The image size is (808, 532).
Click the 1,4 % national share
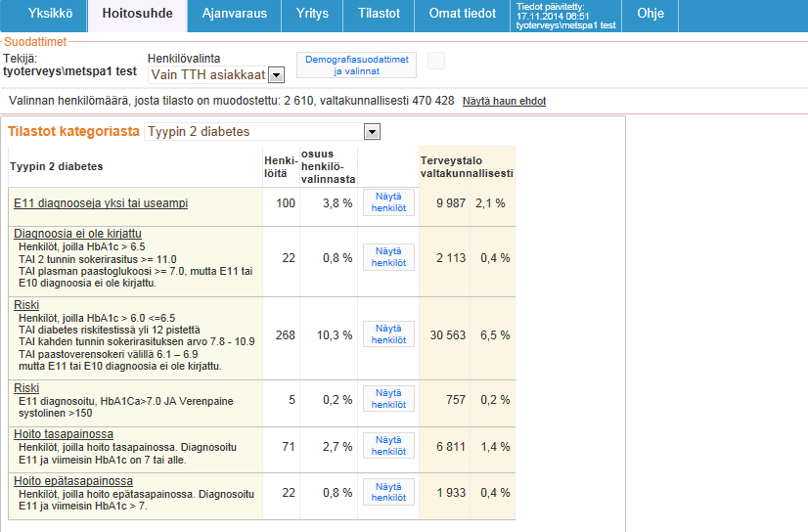[x=495, y=447]
